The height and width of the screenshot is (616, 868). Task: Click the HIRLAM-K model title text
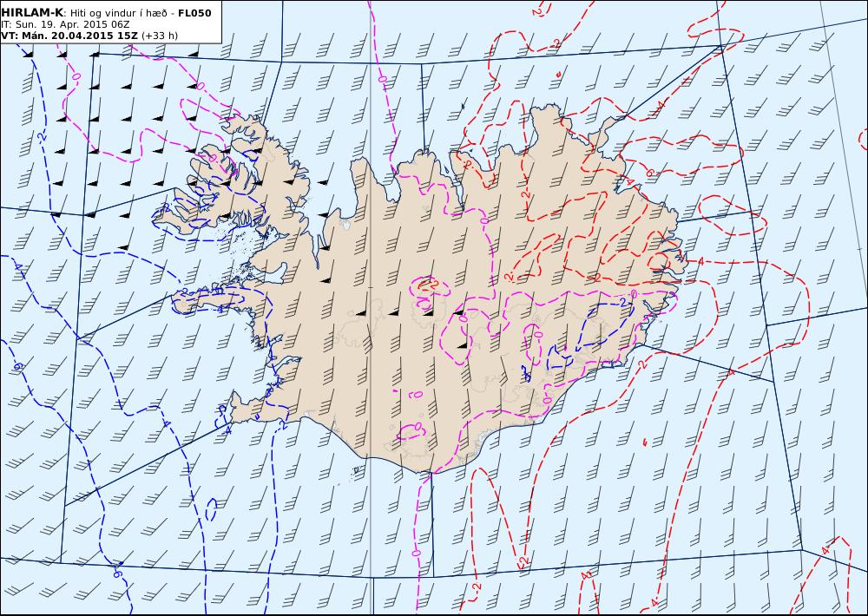coord(32,13)
